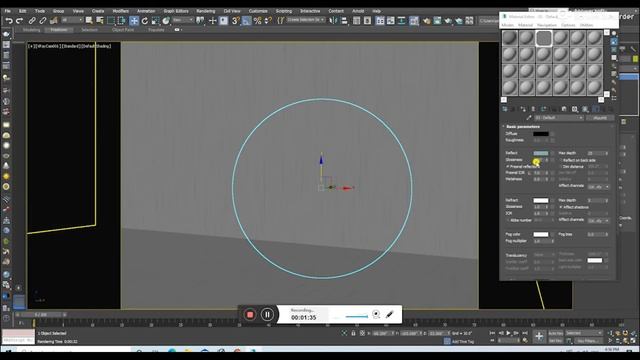Open Material Editor Navigation menu

pos(547,25)
